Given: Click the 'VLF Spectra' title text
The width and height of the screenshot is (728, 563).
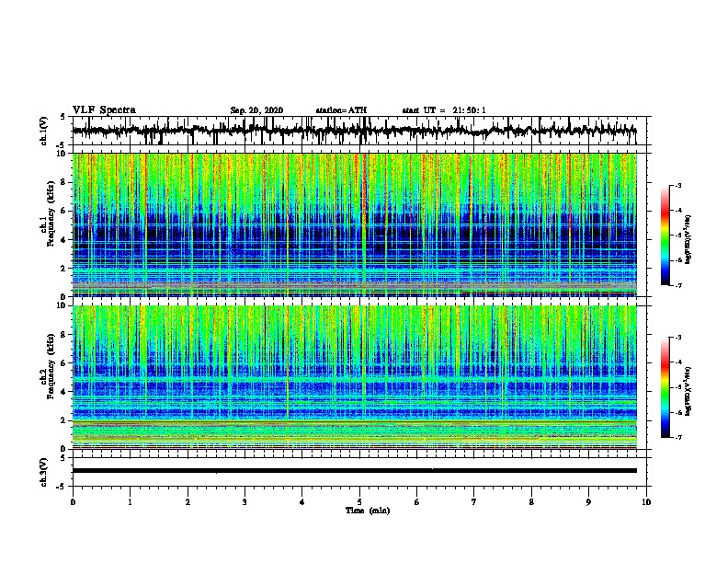Looking at the screenshot, I should pyautogui.click(x=104, y=110).
